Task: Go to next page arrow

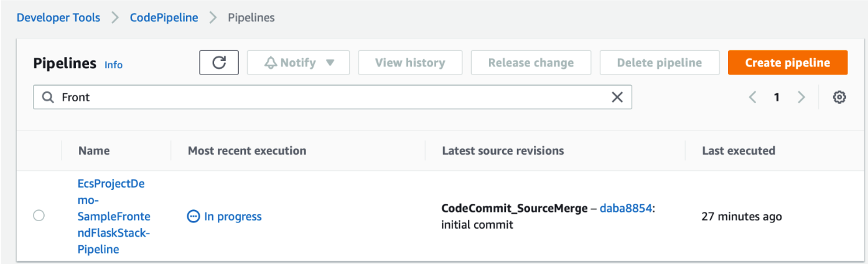Action: (801, 98)
